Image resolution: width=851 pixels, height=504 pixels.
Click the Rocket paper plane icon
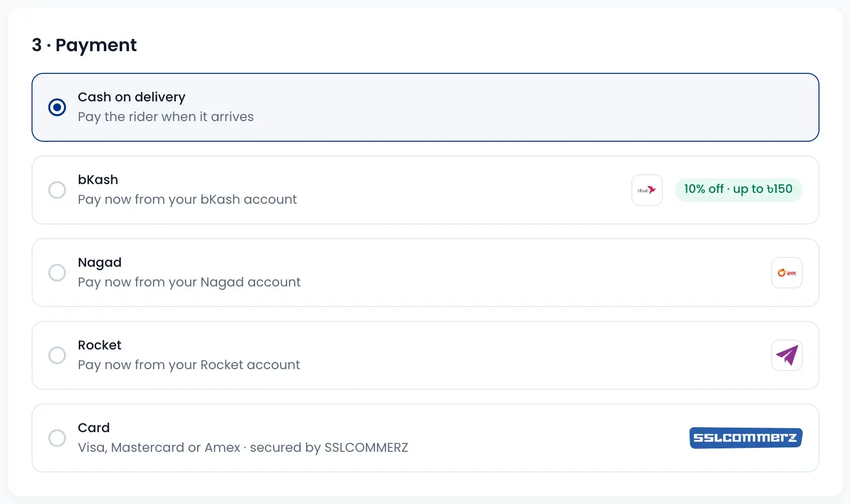[787, 355]
